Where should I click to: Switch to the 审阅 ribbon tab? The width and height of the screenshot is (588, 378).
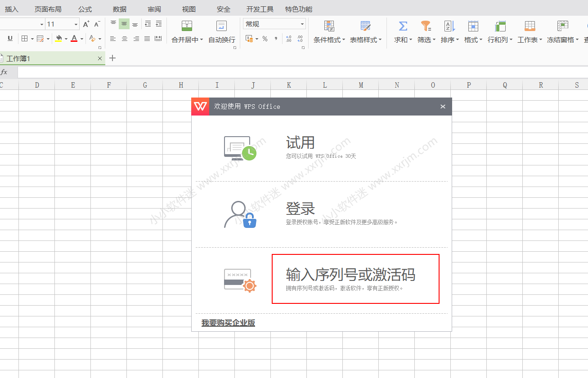(154, 9)
